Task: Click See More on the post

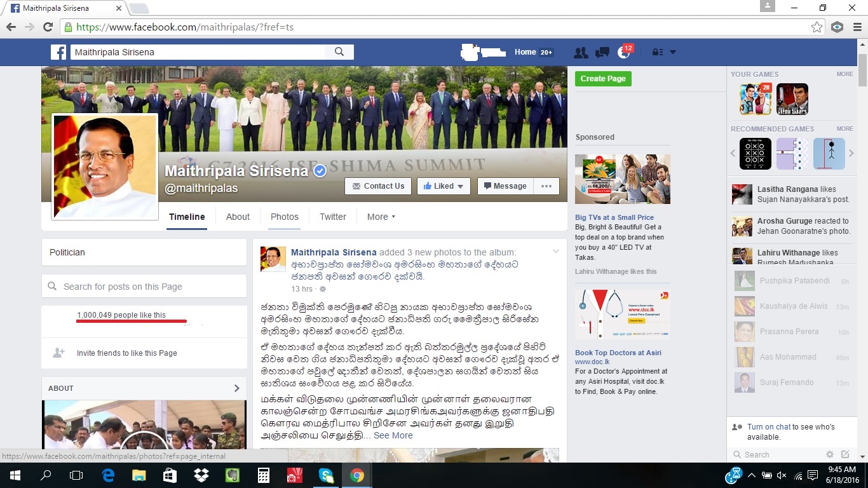Action: coord(393,435)
